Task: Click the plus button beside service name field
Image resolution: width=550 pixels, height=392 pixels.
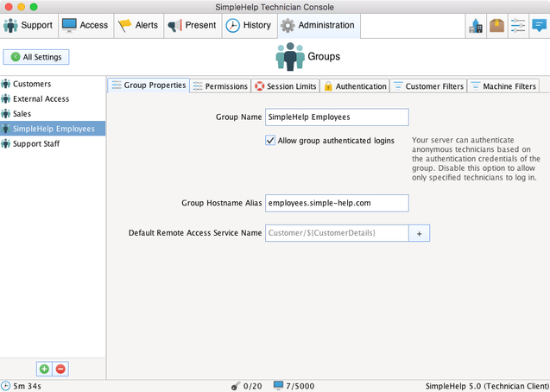Action: click(419, 233)
